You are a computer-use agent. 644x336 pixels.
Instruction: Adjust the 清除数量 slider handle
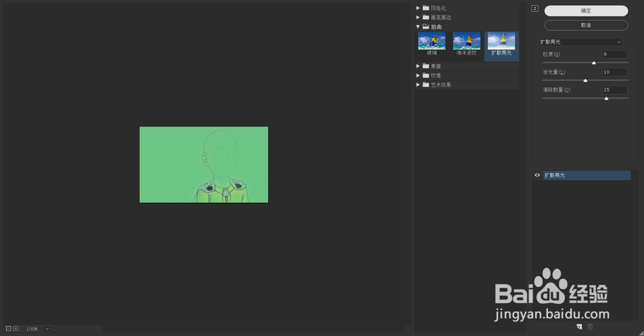click(606, 98)
